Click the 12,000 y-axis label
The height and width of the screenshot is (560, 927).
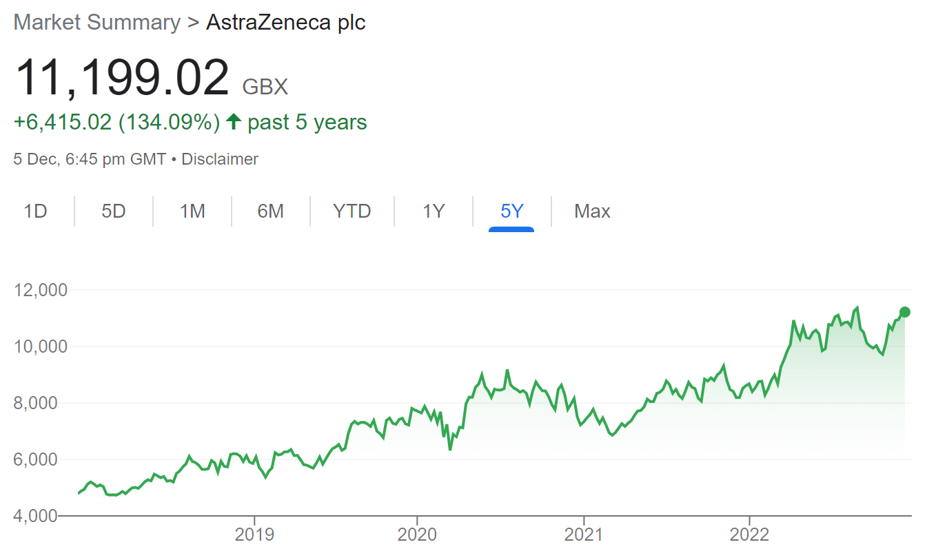(41, 290)
